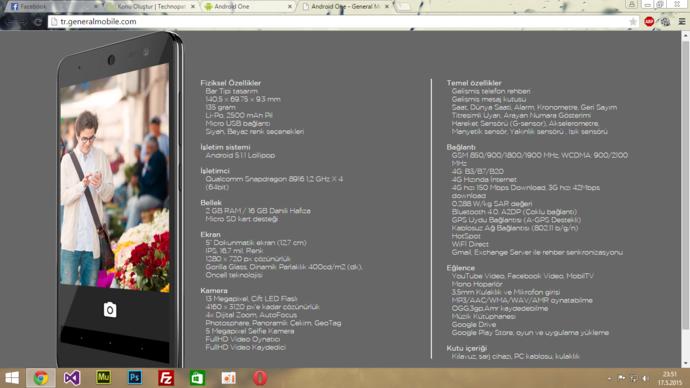Image resolution: width=690 pixels, height=388 pixels.
Task: Click the Ekran heading
Action: coord(210,234)
